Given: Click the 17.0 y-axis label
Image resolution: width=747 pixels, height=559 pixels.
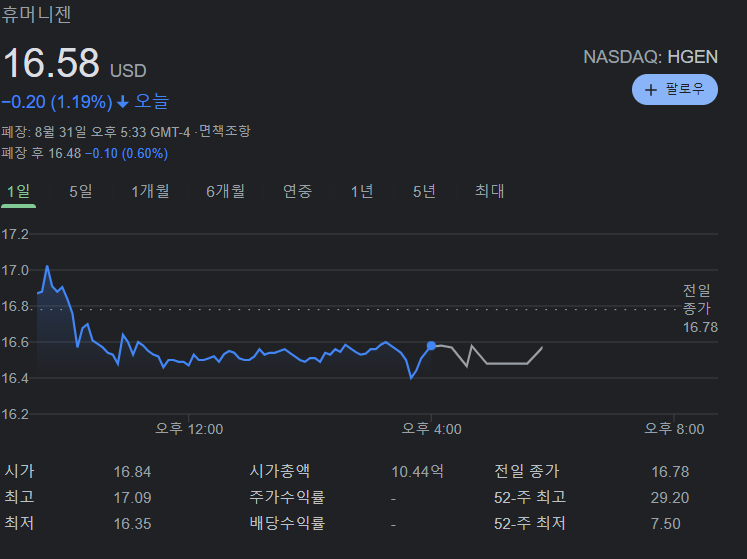Looking at the screenshot, I should [15, 270].
